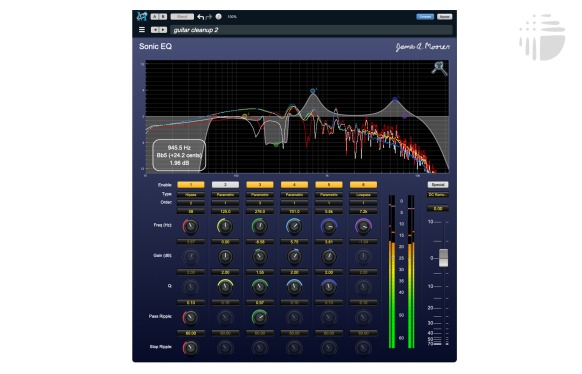Screen dimensions: 582x374
Task: Go to previous preset with left arrow
Action: (x=155, y=30)
